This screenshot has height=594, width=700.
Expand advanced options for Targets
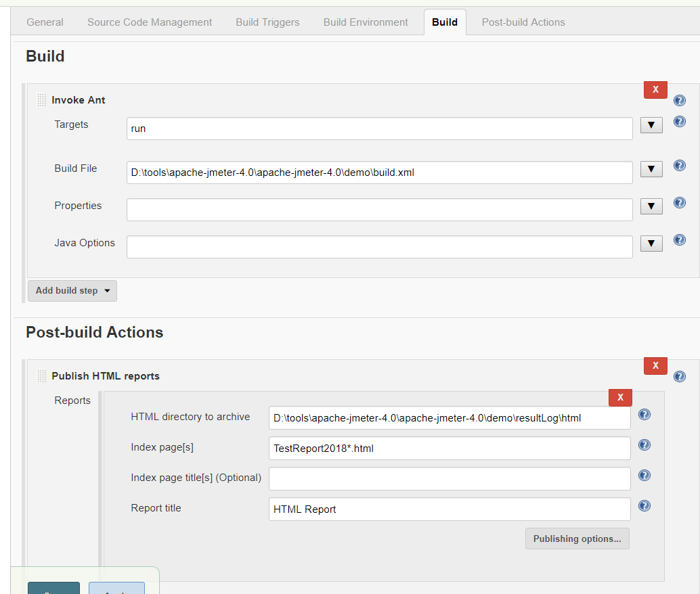(x=651, y=124)
